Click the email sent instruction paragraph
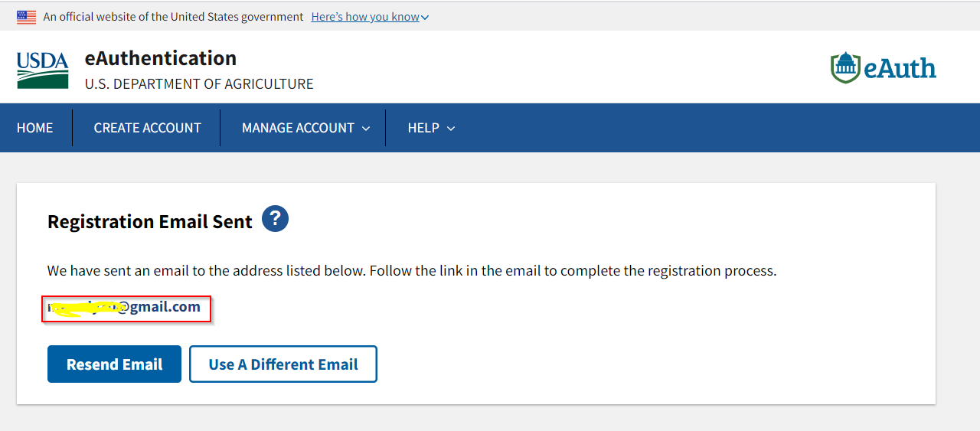980x431 pixels. tap(412, 271)
